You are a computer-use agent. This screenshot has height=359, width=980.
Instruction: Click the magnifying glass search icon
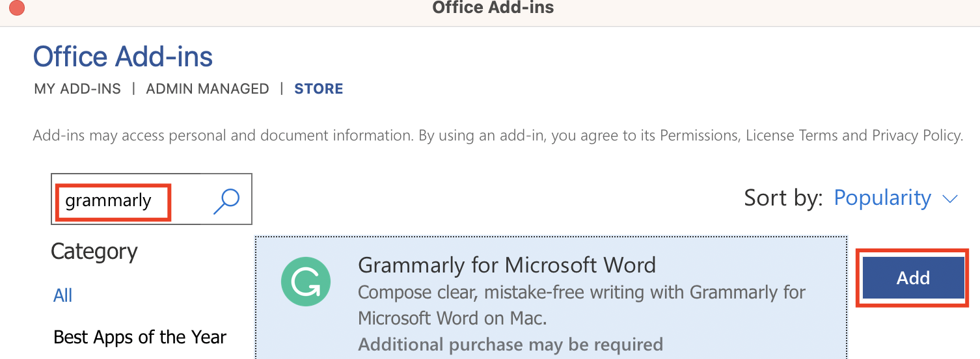(x=226, y=201)
